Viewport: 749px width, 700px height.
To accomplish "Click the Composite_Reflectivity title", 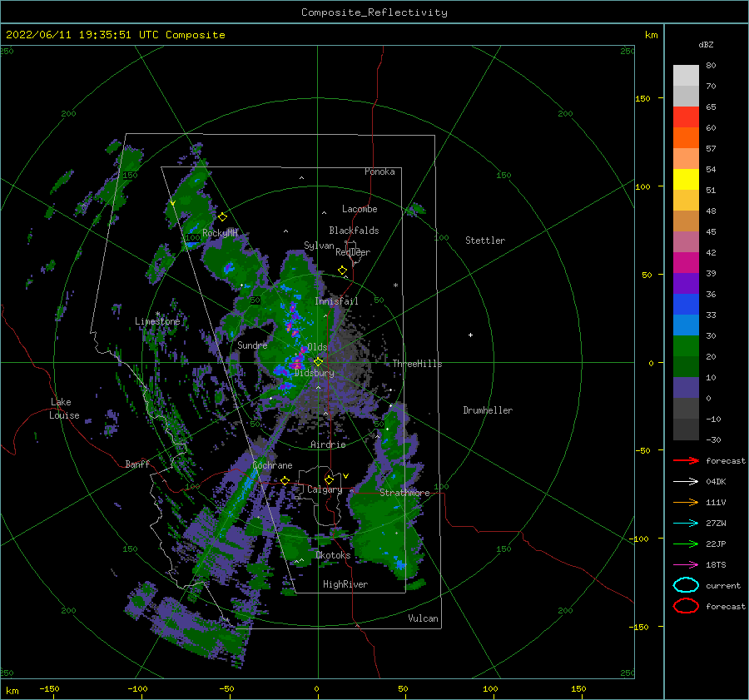I will pyautogui.click(x=374, y=12).
